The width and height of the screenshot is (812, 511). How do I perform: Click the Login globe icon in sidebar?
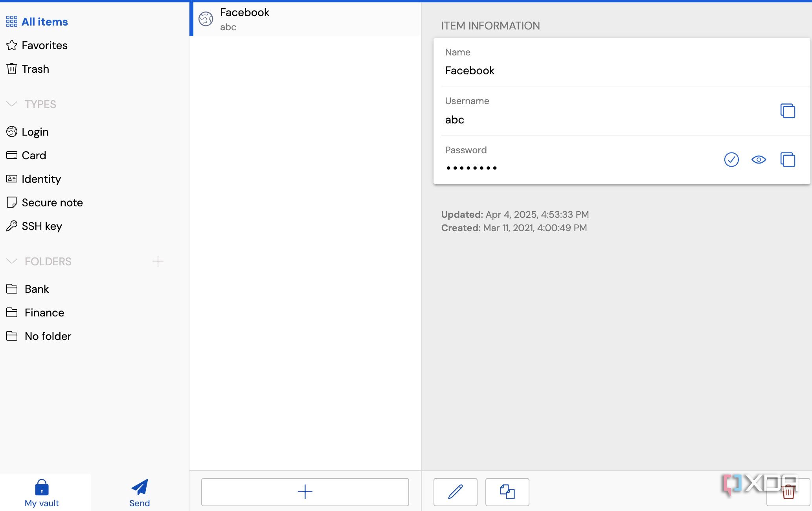pyautogui.click(x=12, y=132)
